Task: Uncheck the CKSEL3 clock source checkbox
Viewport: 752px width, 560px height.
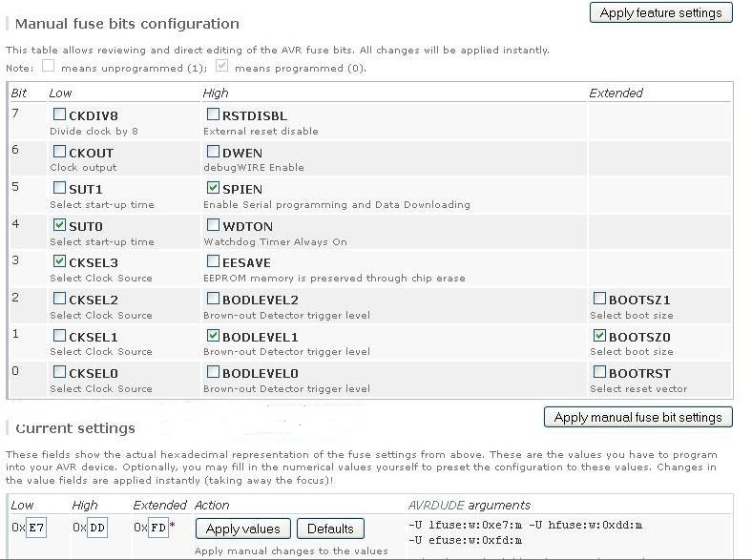Action: pyautogui.click(x=59, y=261)
